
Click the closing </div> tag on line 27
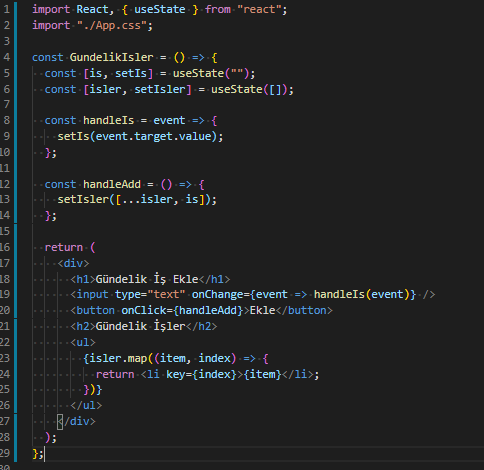click(x=77, y=421)
